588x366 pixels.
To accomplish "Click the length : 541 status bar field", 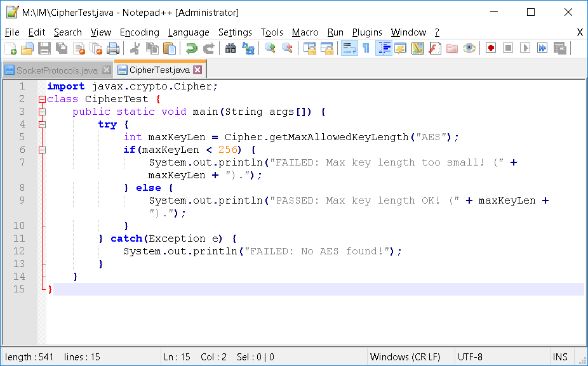I will pyautogui.click(x=29, y=357).
